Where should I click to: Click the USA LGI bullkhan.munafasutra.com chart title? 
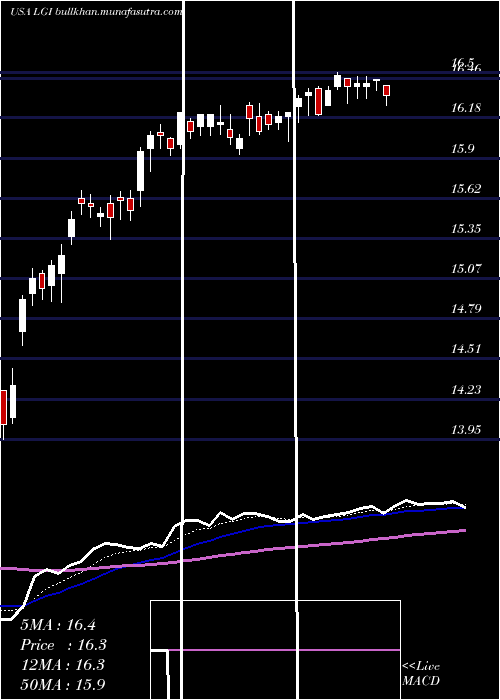tap(96, 12)
